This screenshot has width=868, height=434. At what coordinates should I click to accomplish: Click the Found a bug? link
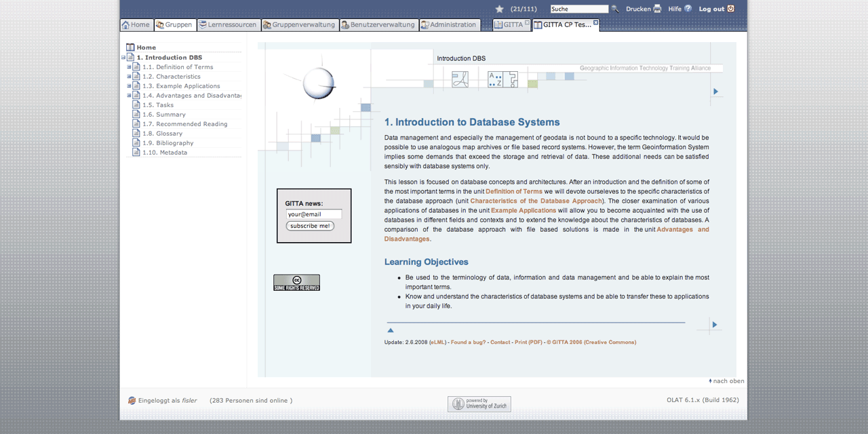click(x=469, y=342)
